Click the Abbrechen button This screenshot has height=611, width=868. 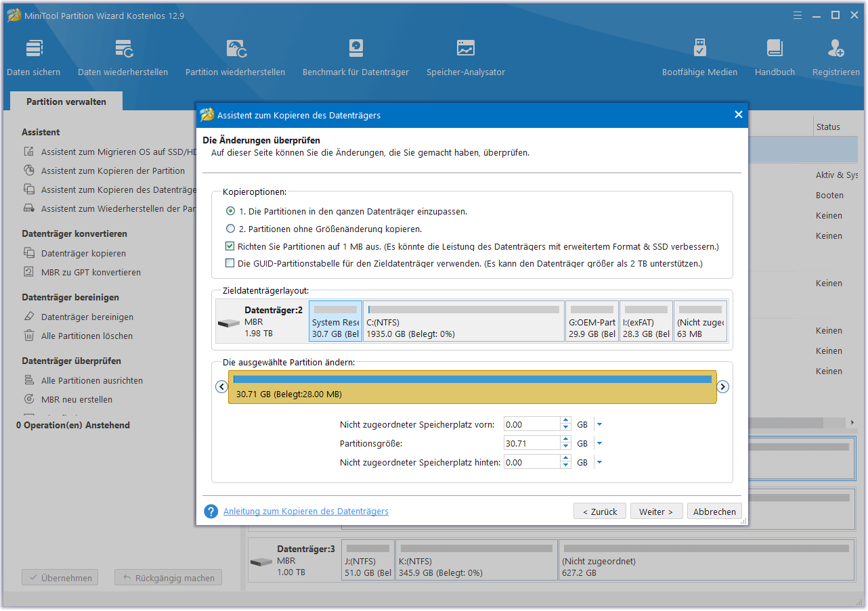714,512
